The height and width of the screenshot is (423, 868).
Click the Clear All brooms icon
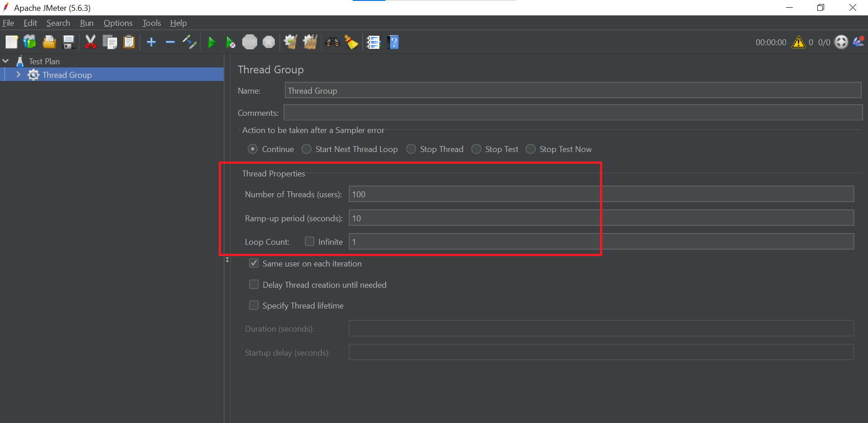click(310, 43)
